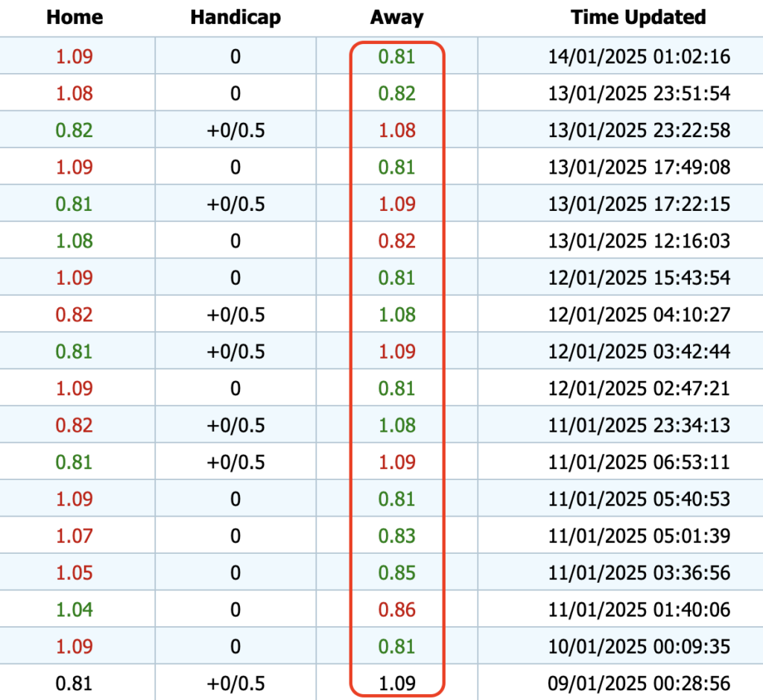Click the timestamp 12/01/2025 15:43:54

click(638, 277)
